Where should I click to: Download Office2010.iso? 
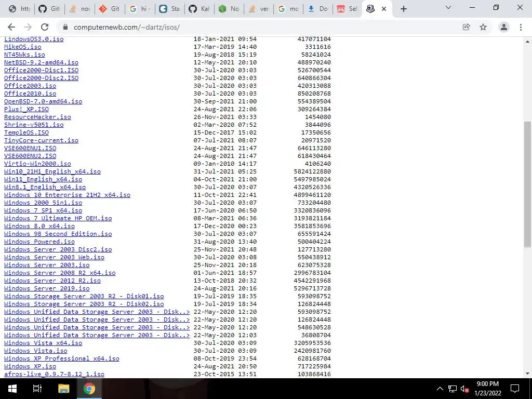[30, 94]
